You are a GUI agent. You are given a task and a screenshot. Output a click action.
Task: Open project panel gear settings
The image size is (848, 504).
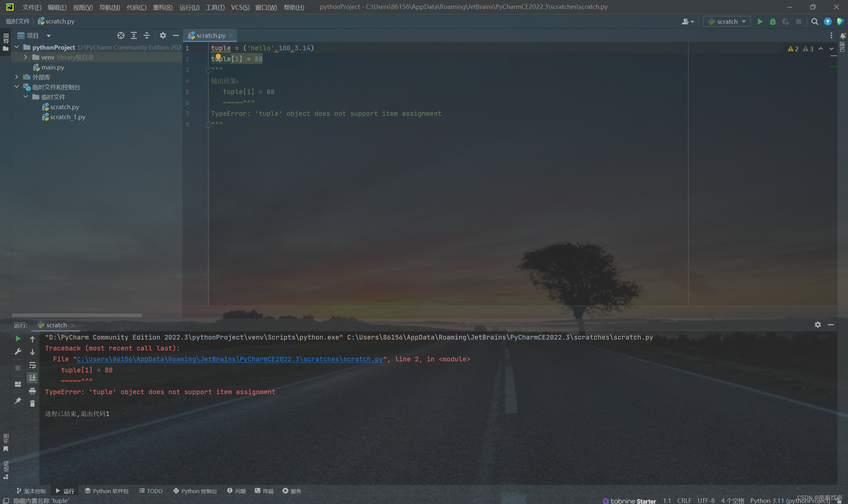(x=163, y=35)
